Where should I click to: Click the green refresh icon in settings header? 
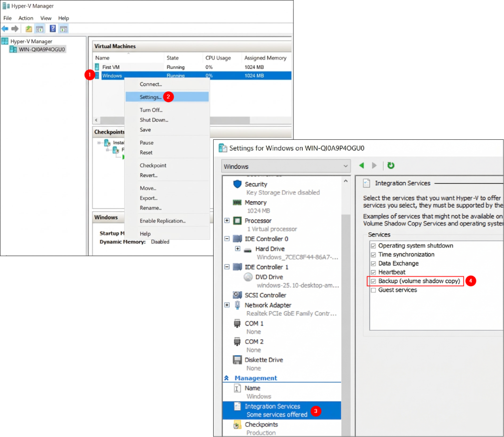pos(391,165)
